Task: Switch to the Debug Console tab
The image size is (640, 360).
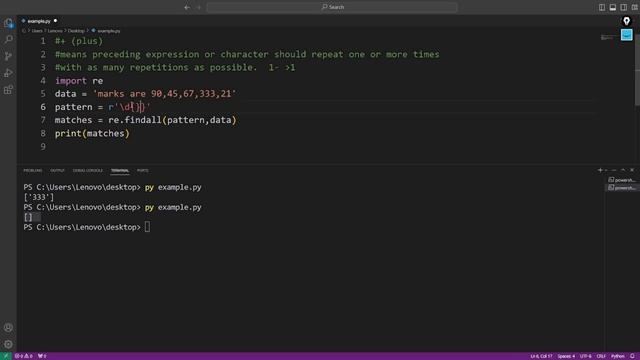Action: tap(88, 171)
